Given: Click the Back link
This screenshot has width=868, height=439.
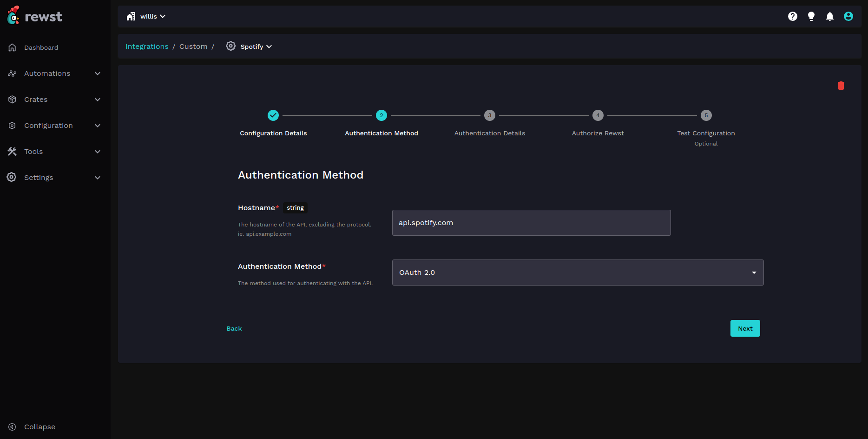Looking at the screenshot, I should 234,328.
